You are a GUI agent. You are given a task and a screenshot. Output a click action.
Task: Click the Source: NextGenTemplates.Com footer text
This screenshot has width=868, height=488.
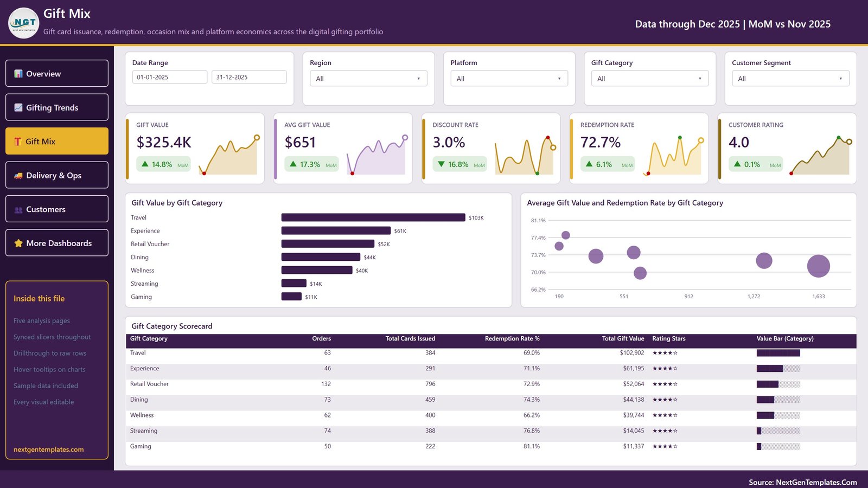(803, 482)
